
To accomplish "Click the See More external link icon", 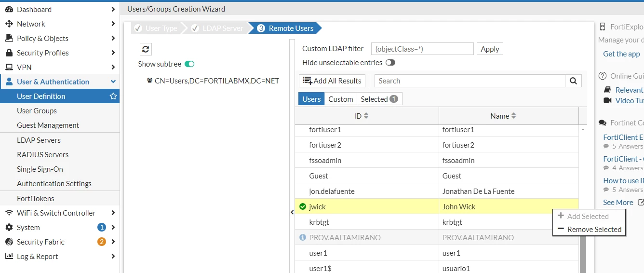I will (641, 202).
